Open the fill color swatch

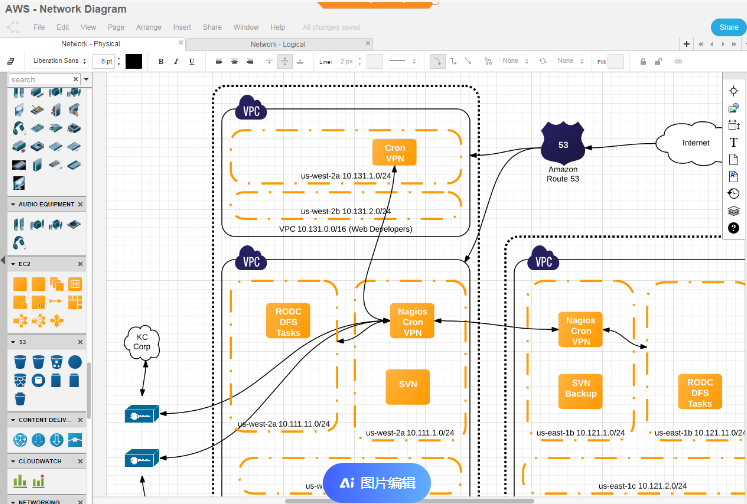(x=616, y=61)
